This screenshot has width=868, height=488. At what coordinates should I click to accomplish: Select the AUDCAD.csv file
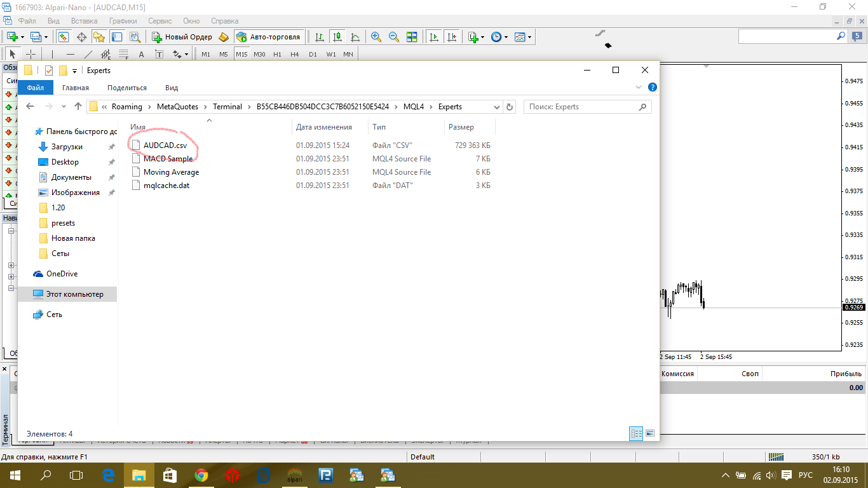(x=165, y=146)
